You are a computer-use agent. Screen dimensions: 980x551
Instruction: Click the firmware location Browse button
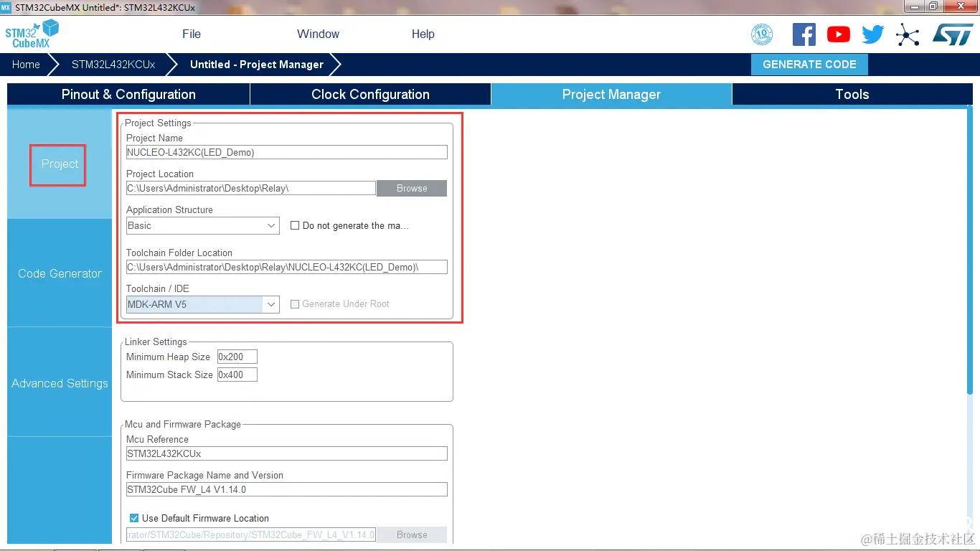coord(412,534)
